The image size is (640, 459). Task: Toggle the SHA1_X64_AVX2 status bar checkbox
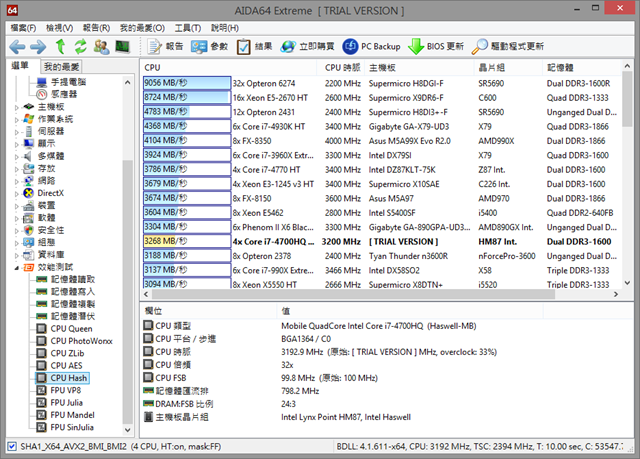pyautogui.click(x=12, y=446)
